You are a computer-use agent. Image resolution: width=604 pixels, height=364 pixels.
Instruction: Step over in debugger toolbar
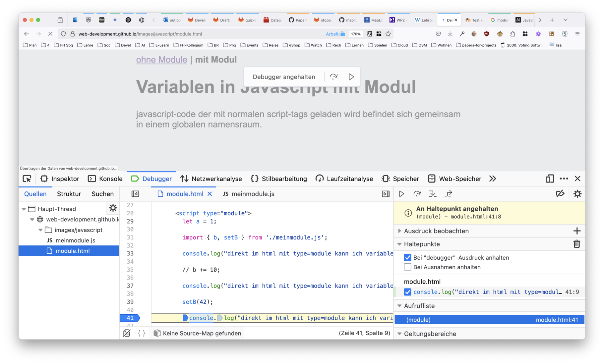(417, 194)
